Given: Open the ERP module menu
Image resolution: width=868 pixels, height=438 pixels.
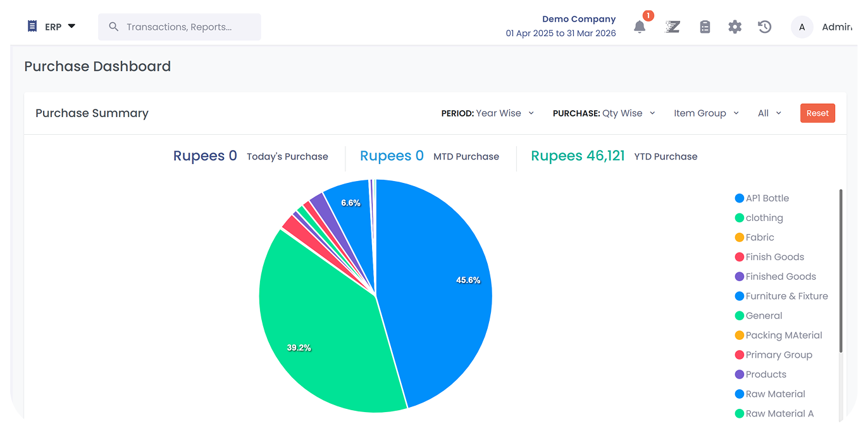Looking at the screenshot, I should click(60, 27).
